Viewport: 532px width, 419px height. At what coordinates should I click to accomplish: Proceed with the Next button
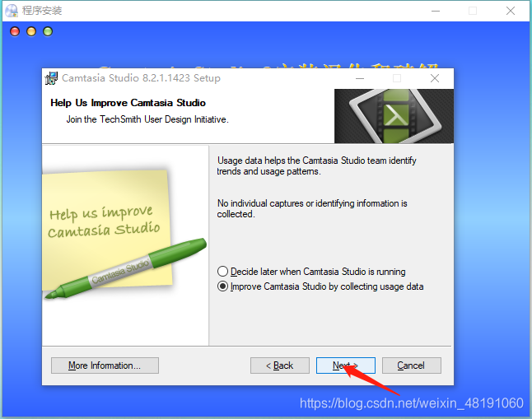(346, 365)
